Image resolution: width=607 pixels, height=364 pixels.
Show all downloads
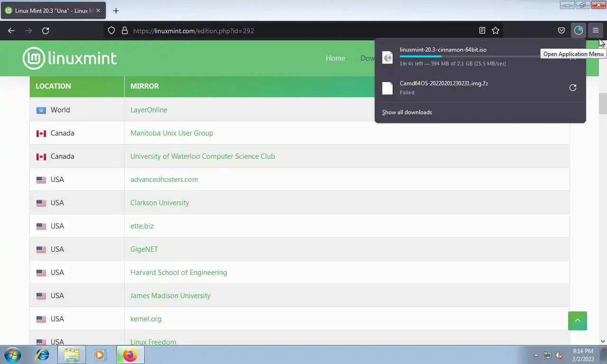(x=407, y=112)
